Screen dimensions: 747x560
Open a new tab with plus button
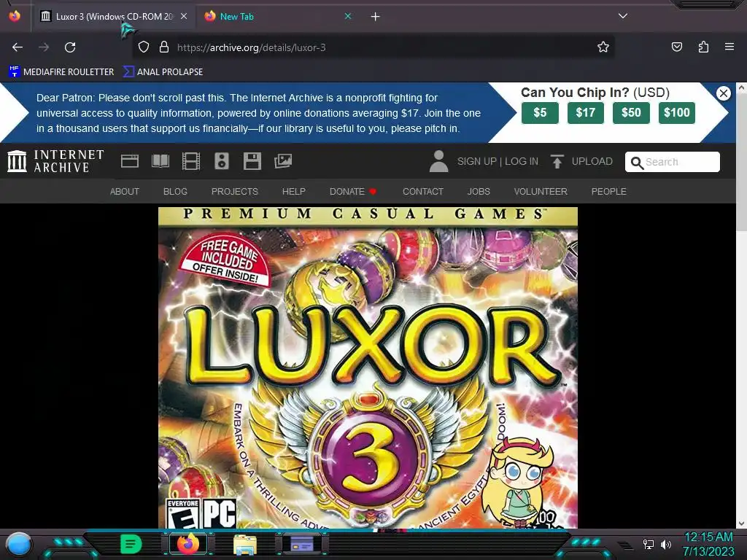(x=376, y=17)
